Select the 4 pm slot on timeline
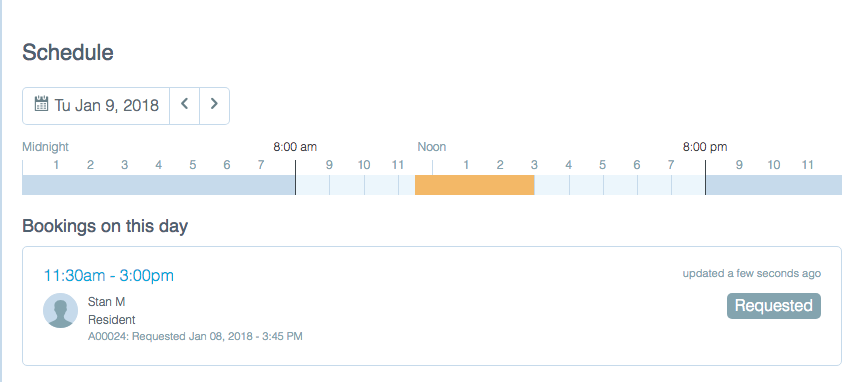The image size is (858, 382). [586, 185]
